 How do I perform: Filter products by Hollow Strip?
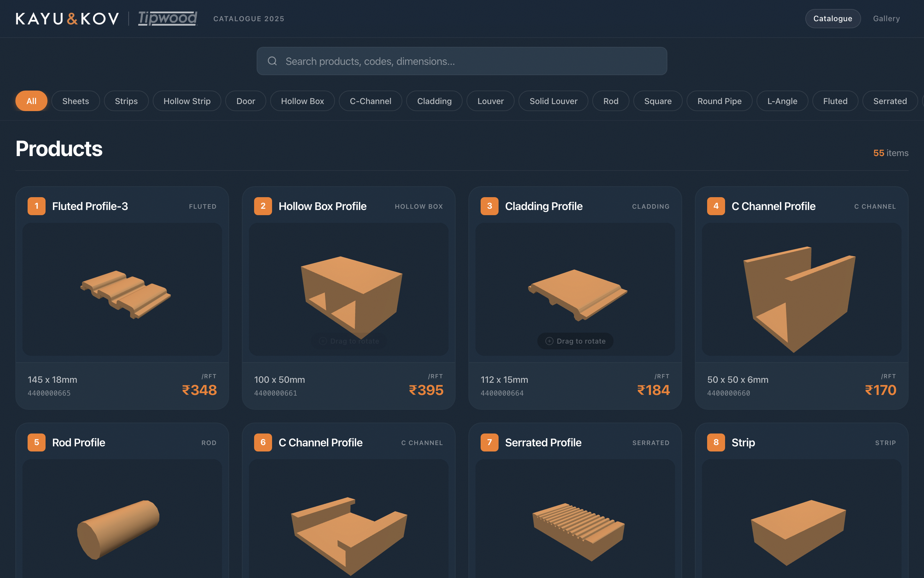pyautogui.click(x=187, y=101)
